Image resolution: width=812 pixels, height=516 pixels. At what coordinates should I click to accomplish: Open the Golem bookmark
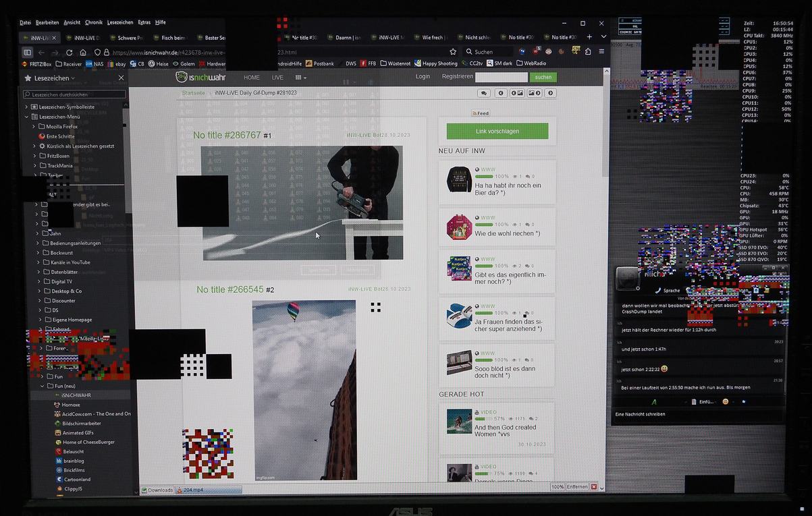(184, 64)
